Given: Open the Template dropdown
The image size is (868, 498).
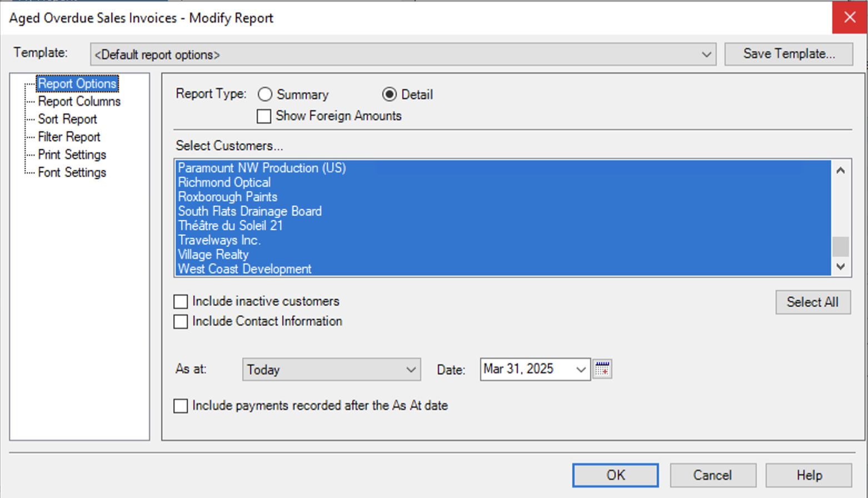Looking at the screenshot, I should (706, 54).
